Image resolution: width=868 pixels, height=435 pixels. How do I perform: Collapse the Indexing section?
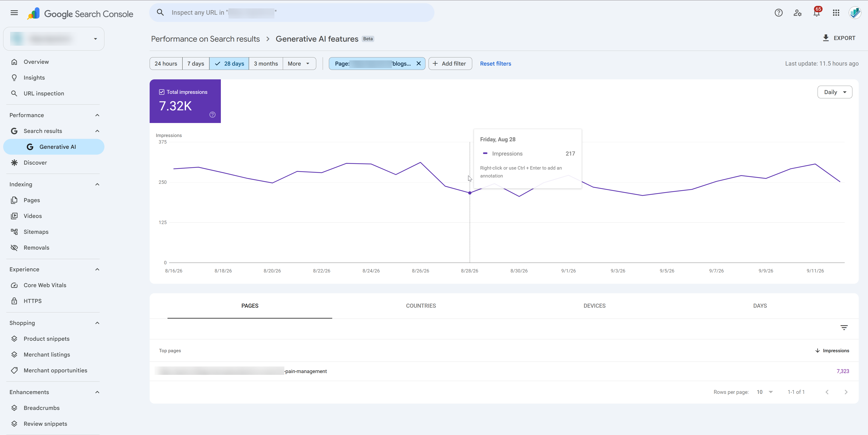pos(97,184)
